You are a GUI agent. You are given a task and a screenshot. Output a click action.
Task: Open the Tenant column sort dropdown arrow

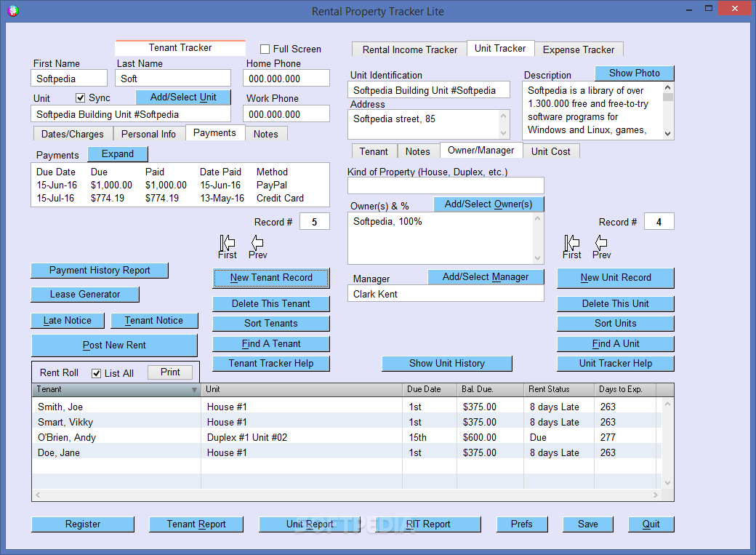coord(194,389)
